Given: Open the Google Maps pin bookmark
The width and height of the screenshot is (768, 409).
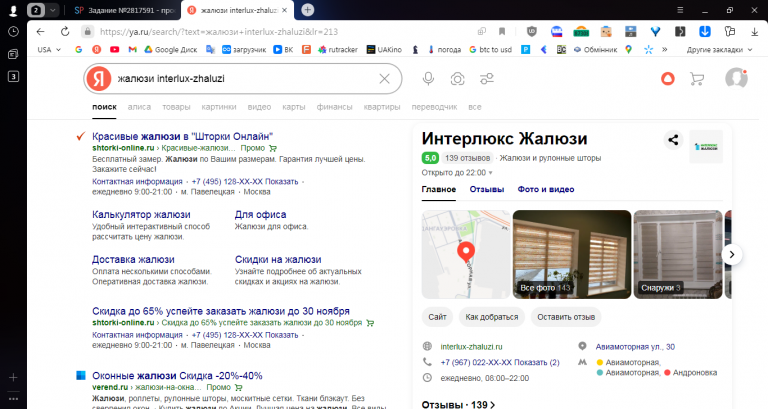Looking at the screenshot, I should pyautogui.click(x=629, y=49).
